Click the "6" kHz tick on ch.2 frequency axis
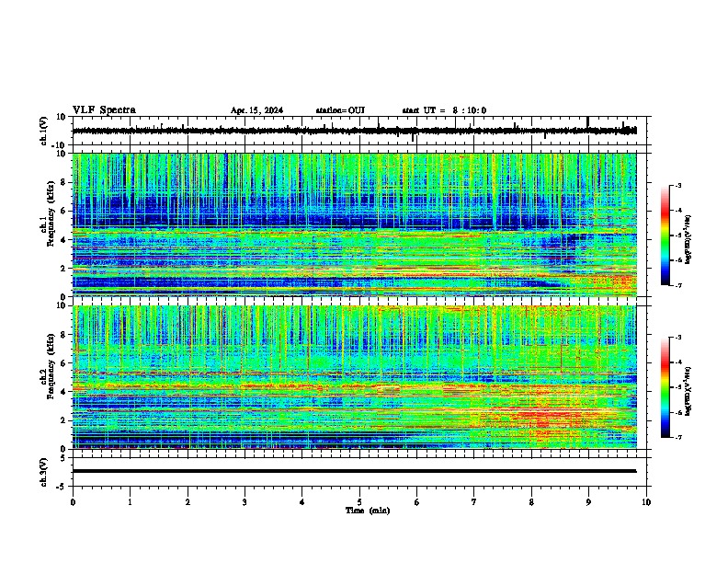This screenshot has height=563, width=728. coord(64,362)
